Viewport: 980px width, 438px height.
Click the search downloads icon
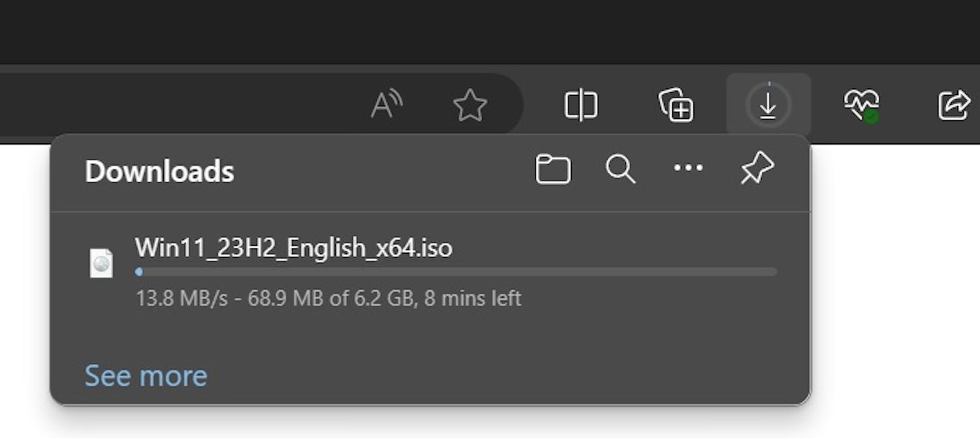[x=620, y=170]
